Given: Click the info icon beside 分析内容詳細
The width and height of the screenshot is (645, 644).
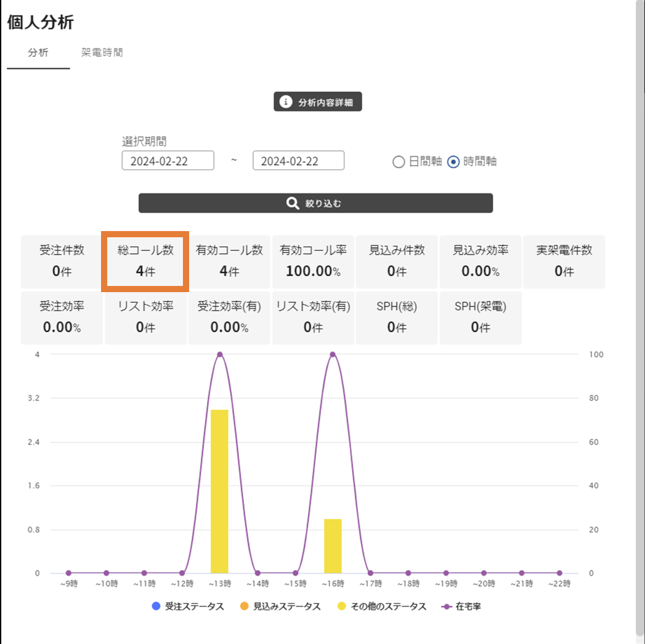Looking at the screenshot, I should (x=285, y=102).
